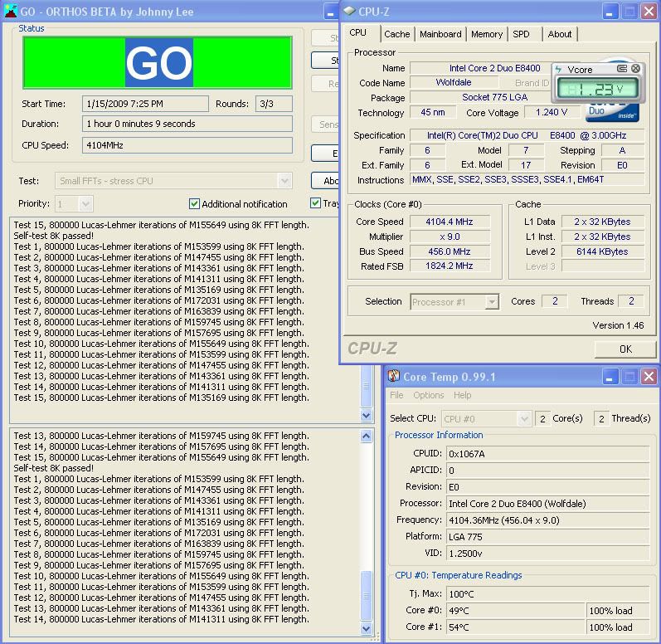Switch to the Cache tab
661x644 pixels.
coord(397,34)
